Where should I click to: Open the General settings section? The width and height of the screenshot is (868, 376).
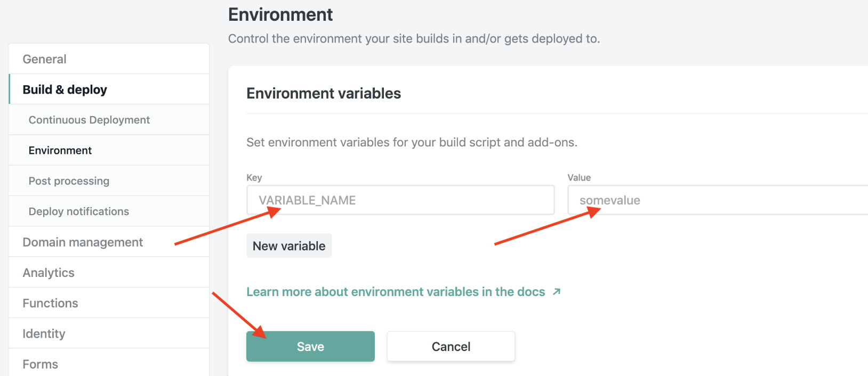click(45, 59)
